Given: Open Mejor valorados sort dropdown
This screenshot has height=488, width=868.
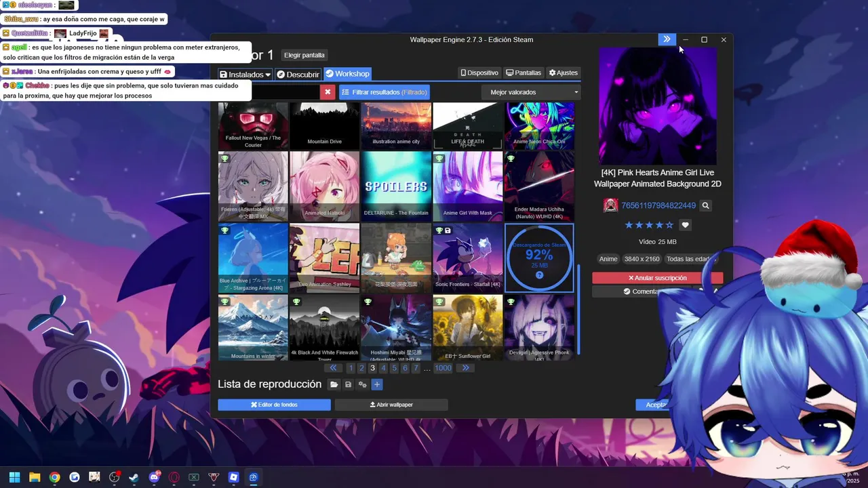Looking at the screenshot, I should click(x=531, y=92).
